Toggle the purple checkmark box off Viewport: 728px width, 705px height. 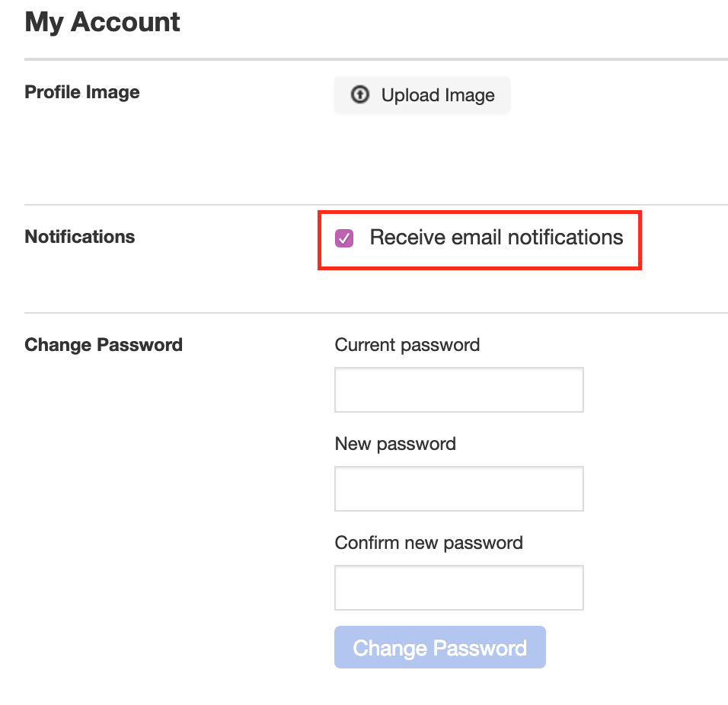pos(344,238)
